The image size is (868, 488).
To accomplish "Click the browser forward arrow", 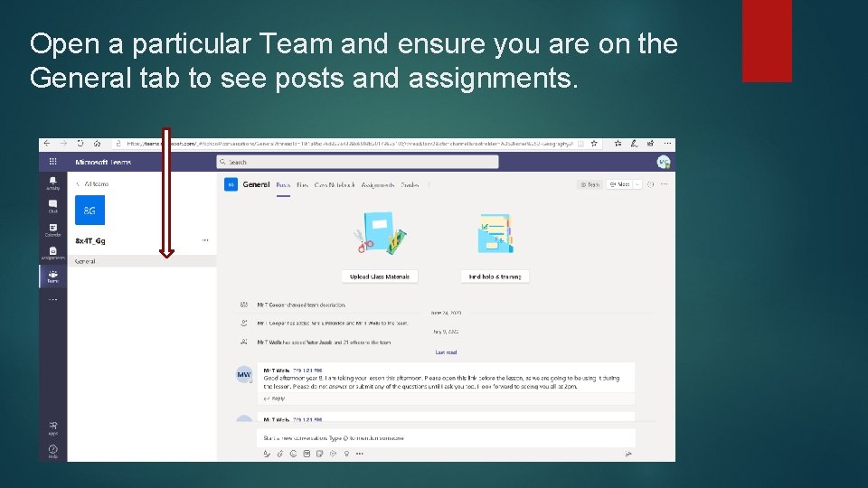I will point(63,144).
